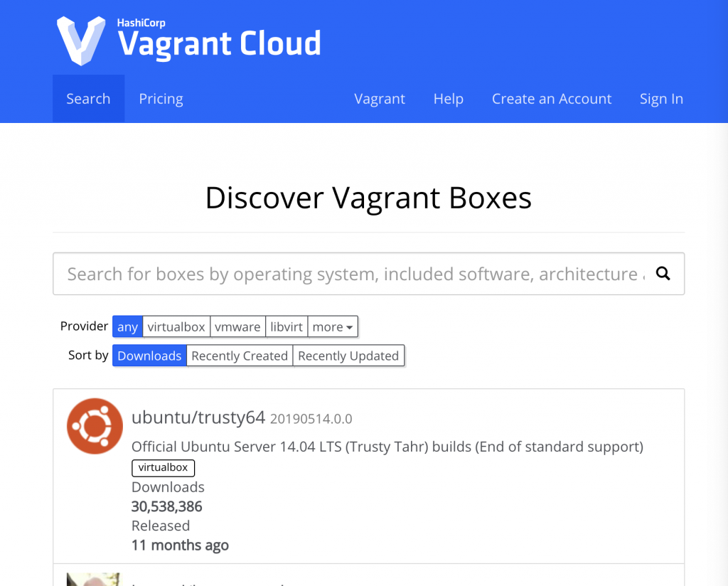Click Sign In in the header

[x=661, y=98]
